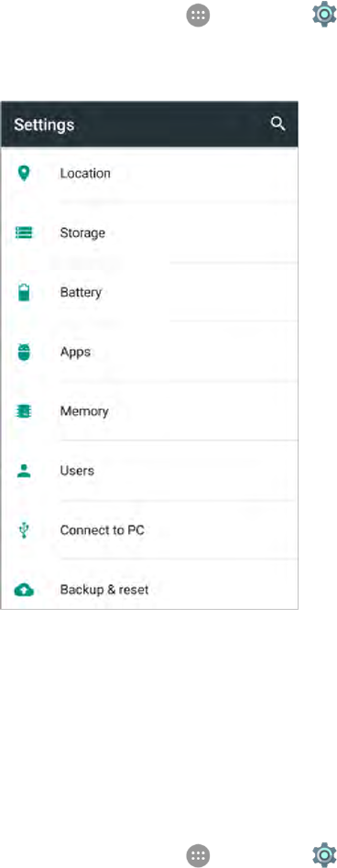Select Connect to PC option
Screen dimensions: 337x868
[149, 530]
